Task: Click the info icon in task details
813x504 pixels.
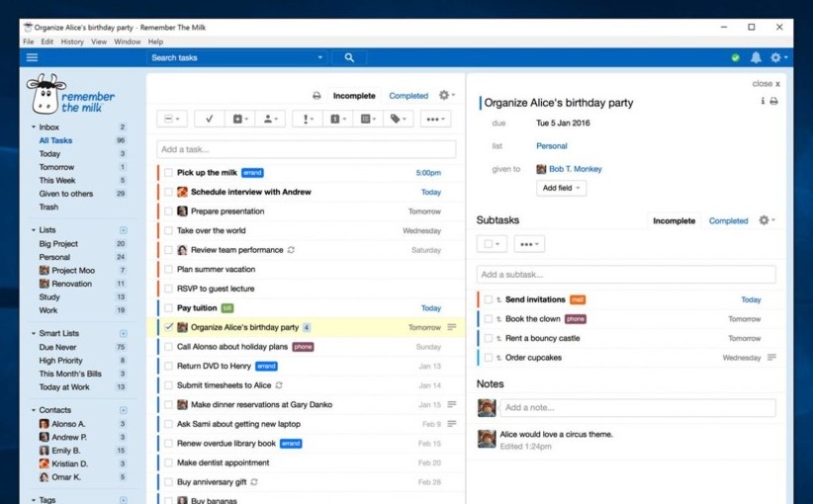Action: 763,101
